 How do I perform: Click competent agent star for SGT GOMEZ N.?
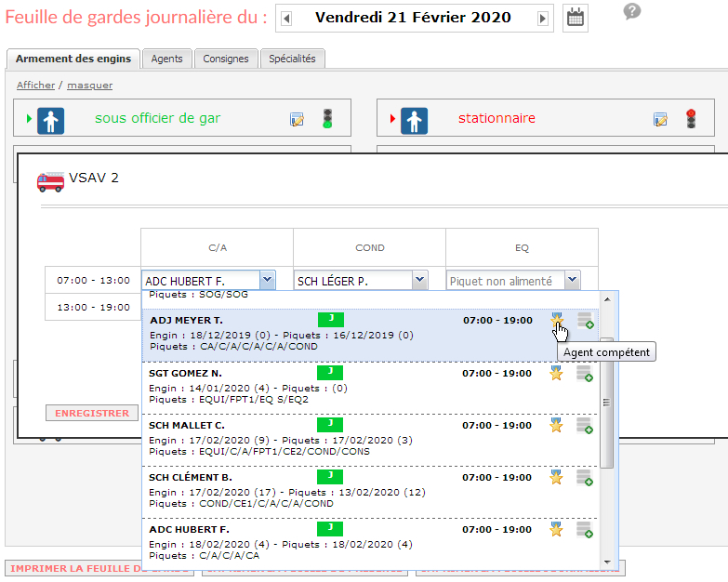point(556,373)
